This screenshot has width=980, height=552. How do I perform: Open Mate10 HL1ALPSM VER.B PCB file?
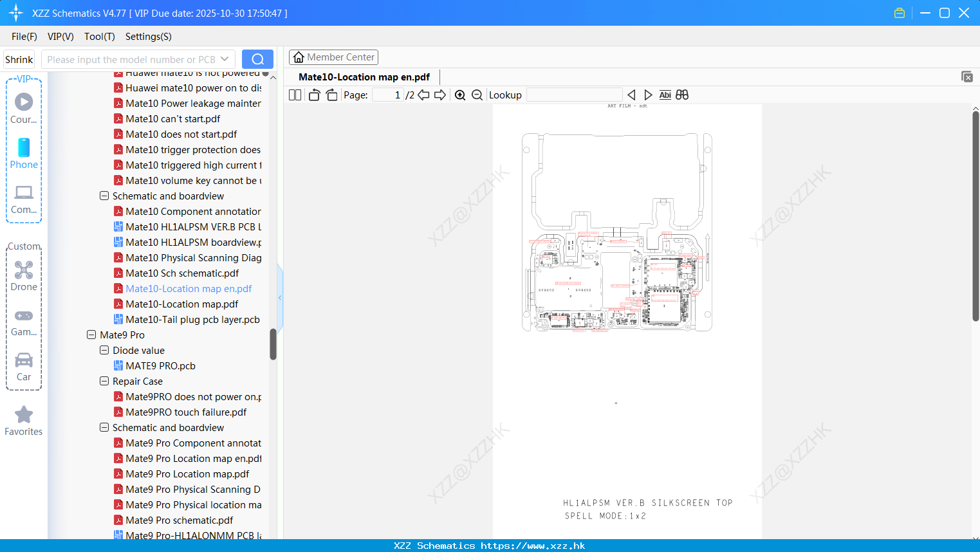(x=187, y=226)
